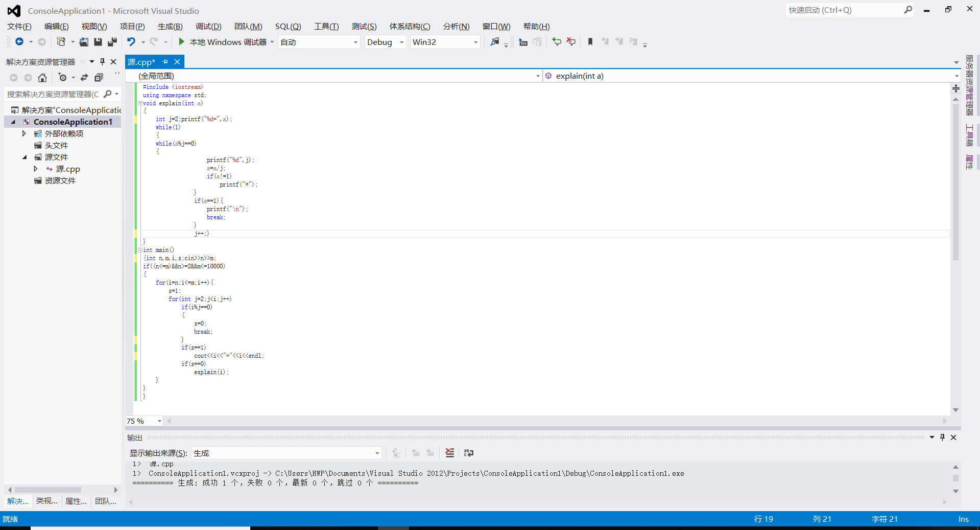Click the navigate backward arrow icon
Image resolution: width=980 pixels, height=530 pixels.
pyautogui.click(x=19, y=42)
